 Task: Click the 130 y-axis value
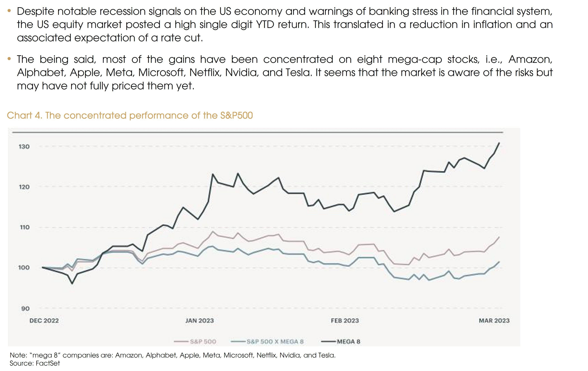24,147
